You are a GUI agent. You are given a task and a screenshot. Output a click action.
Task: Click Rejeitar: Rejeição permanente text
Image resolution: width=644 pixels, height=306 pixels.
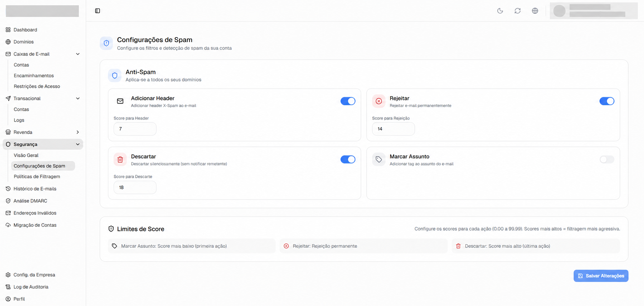(325, 246)
